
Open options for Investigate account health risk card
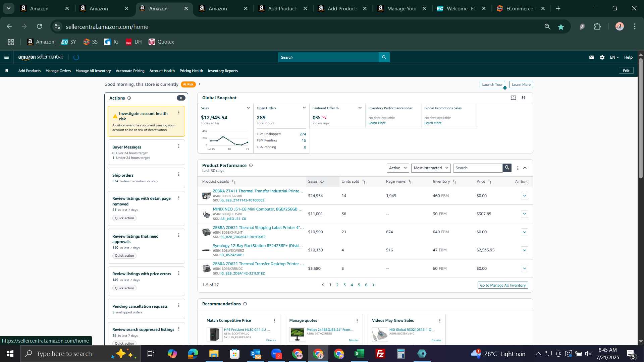pyautogui.click(x=179, y=113)
